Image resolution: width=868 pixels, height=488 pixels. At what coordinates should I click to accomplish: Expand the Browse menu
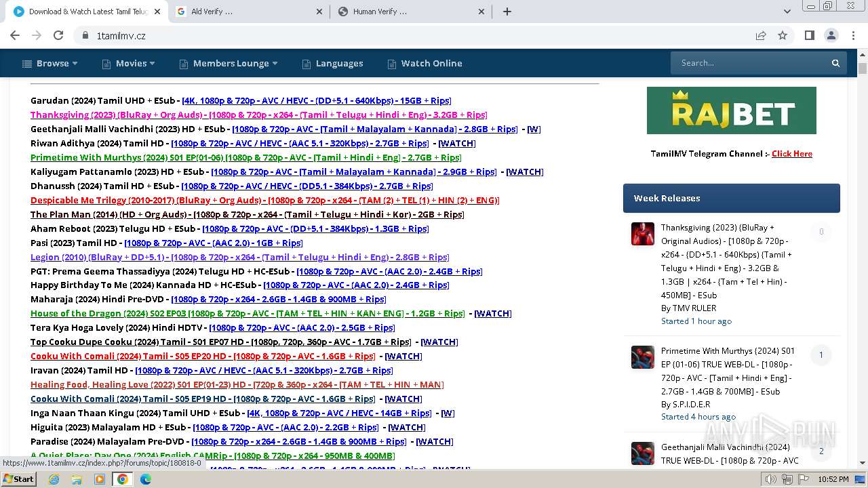click(50, 63)
